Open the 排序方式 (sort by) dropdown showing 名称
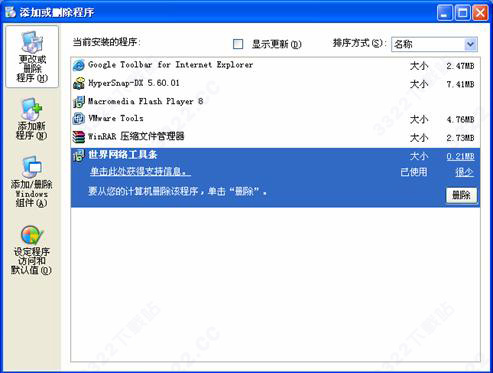This screenshot has width=493, height=373. [434, 44]
